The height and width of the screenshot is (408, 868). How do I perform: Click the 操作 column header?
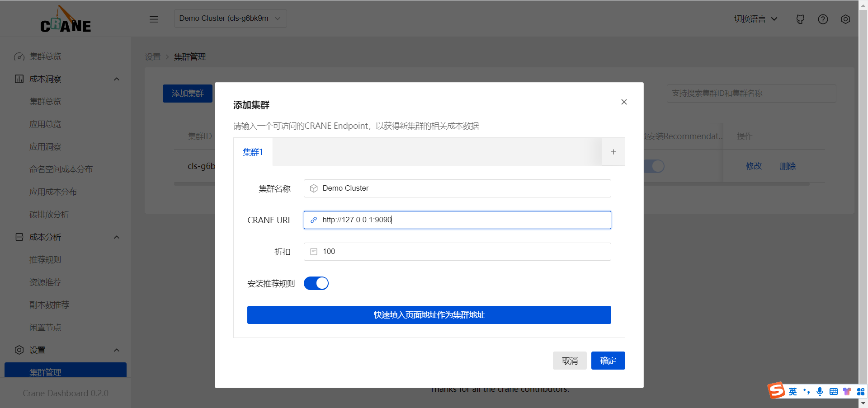click(x=745, y=136)
